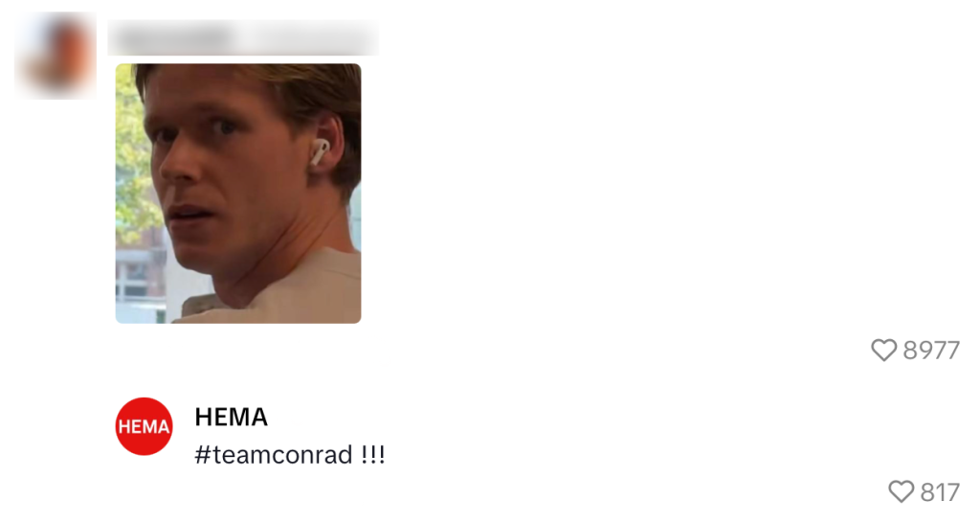Open the red HEMA logo avatar
This screenshot has width=980, height=523.
coord(144,426)
